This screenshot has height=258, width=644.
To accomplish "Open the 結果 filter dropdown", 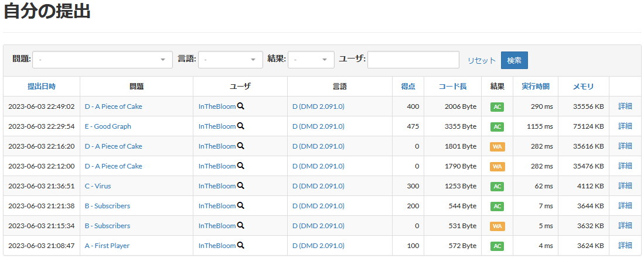I will click(x=311, y=60).
